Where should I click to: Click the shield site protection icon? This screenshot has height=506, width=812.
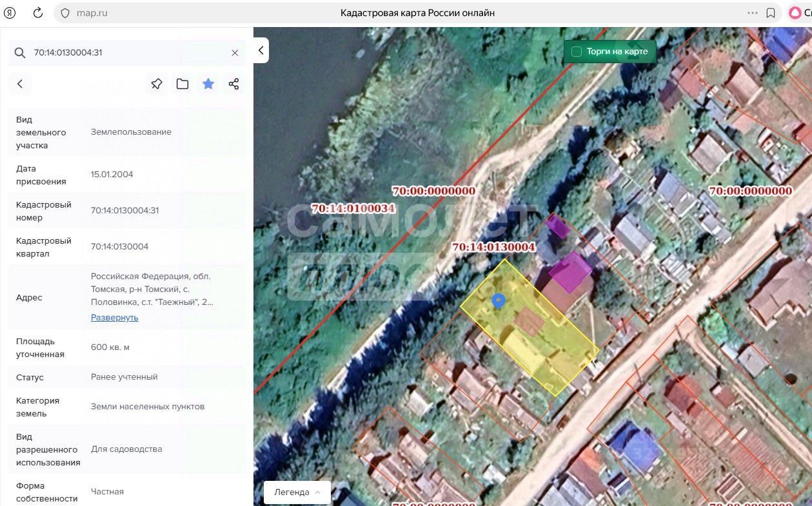[x=64, y=13]
